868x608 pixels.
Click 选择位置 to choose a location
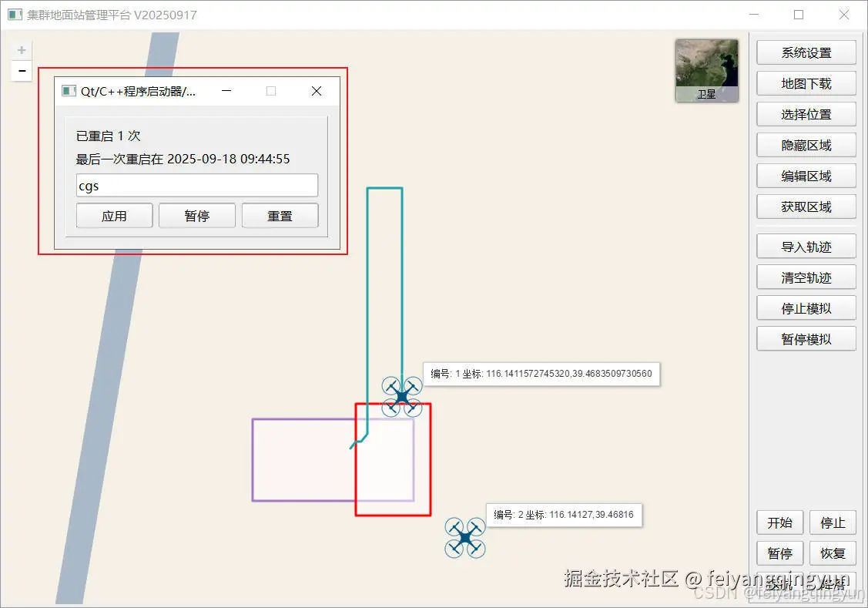[x=806, y=114]
